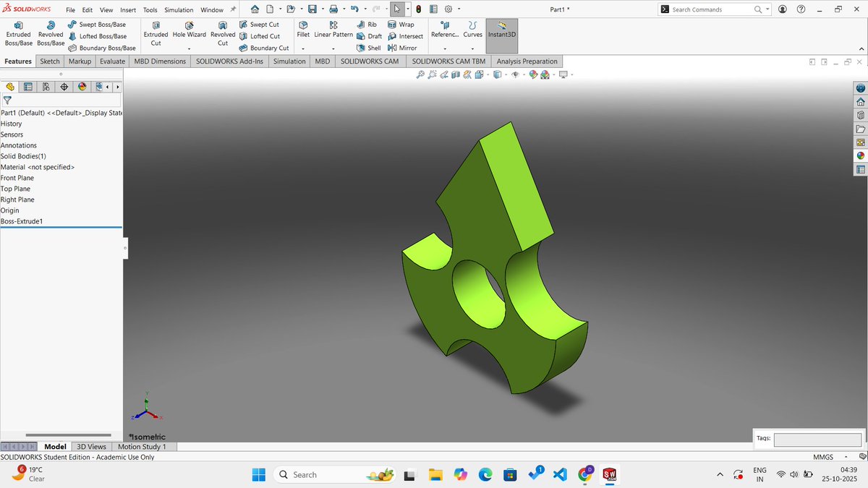The height and width of the screenshot is (488, 868).
Task: Select the Fillet tool
Action: click(x=303, y=30)
